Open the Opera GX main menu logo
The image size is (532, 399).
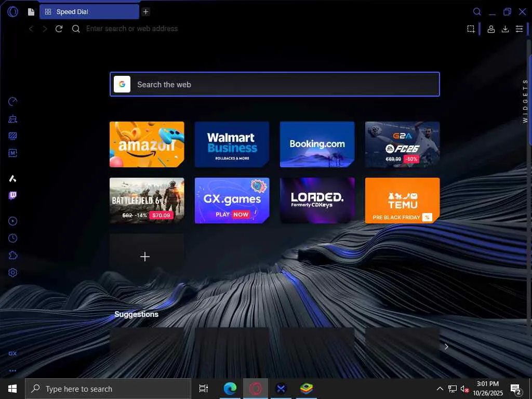tap(12, 11)
